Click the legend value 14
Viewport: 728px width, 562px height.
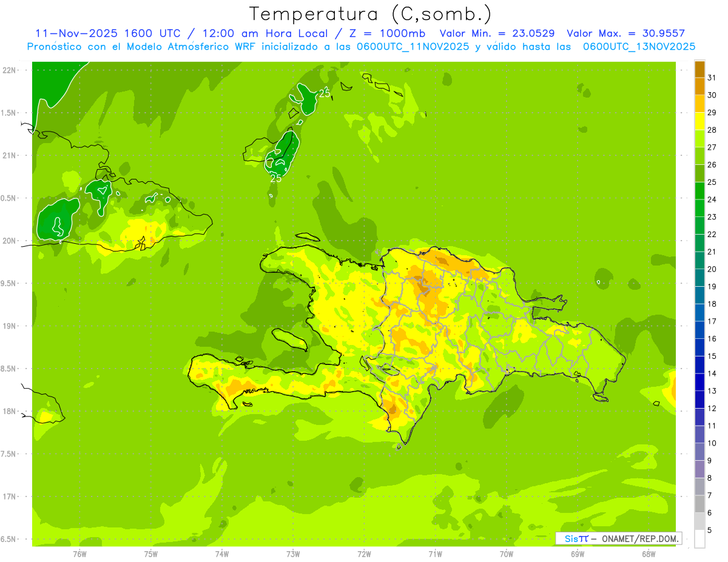712,373
